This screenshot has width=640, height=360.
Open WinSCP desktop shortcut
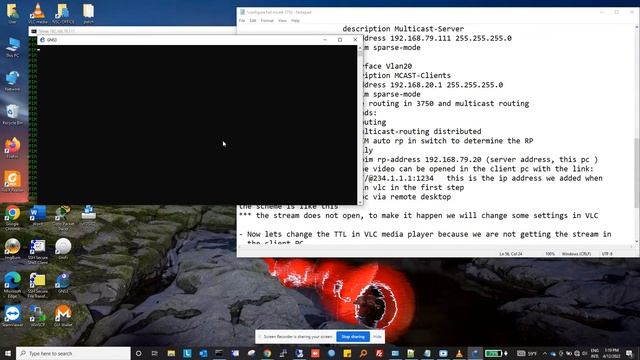[38, 316]
